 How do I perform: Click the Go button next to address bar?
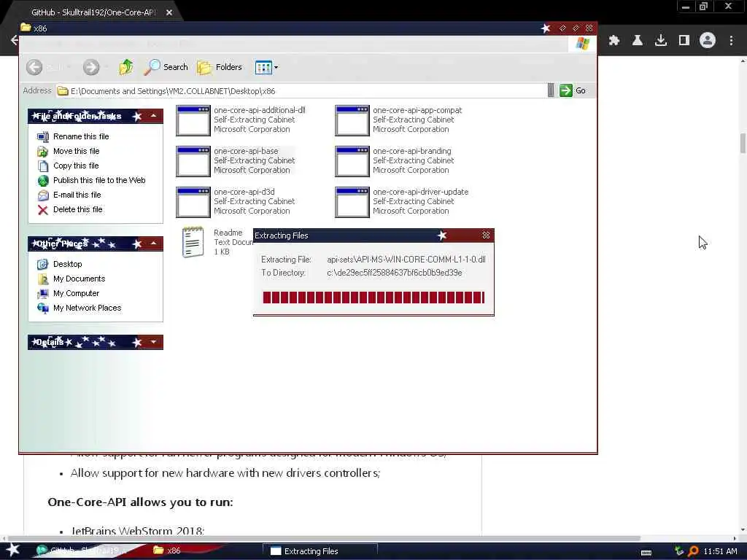[573, 90]
